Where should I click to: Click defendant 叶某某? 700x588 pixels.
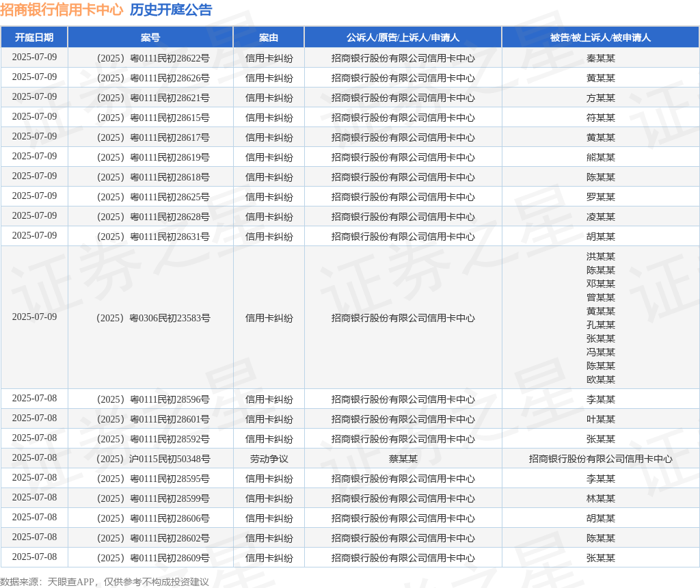pos(600,419)
